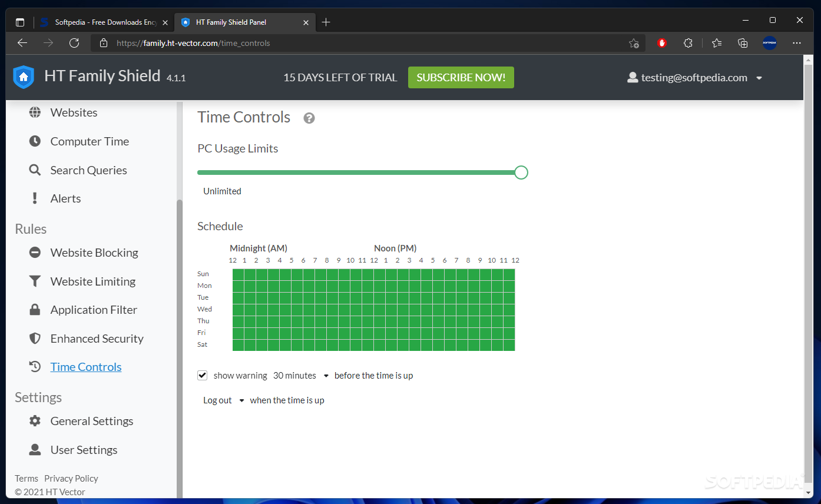Click the Softpedia profile avatar in toolbar
Image resolution: width=821 pixels, height=504 pixels.
(770, 43)
